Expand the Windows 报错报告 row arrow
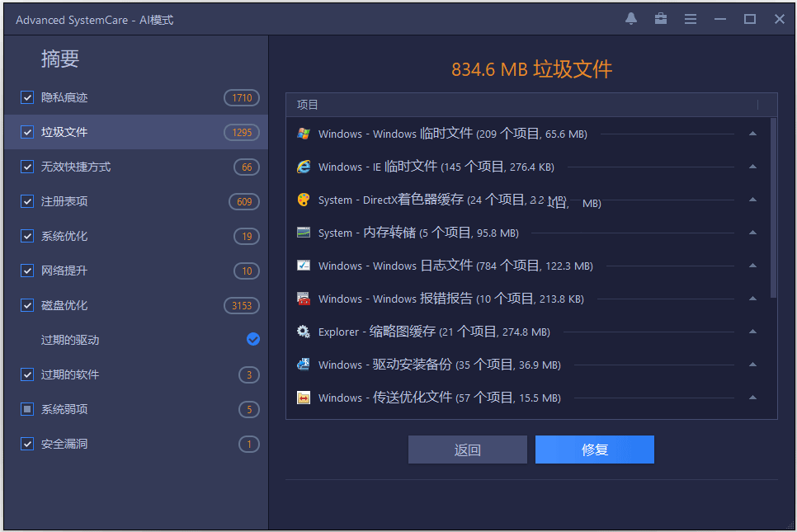 click(x=752, y=299)
